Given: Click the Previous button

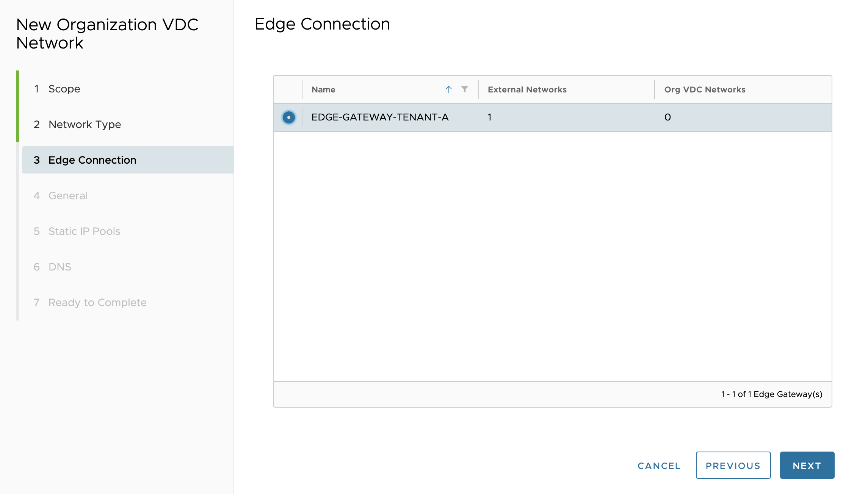Looking at the screenshot, I should [733, 466].
